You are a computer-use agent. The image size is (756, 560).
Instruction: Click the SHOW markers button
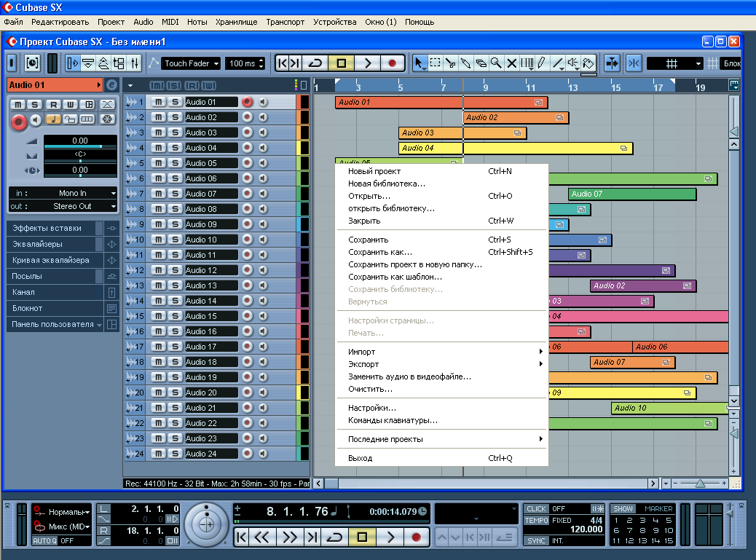pos(623,508)
